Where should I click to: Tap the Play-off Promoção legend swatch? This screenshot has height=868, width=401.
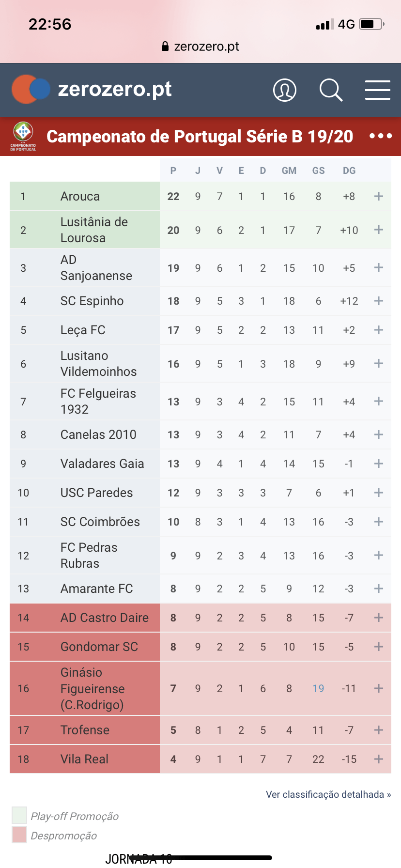coord(19,815)
